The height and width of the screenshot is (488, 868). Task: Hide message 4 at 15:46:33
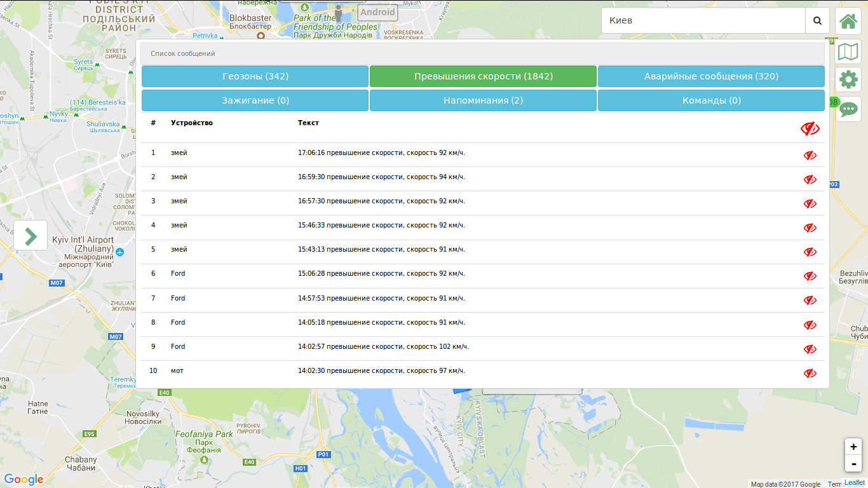pos(810,227)
